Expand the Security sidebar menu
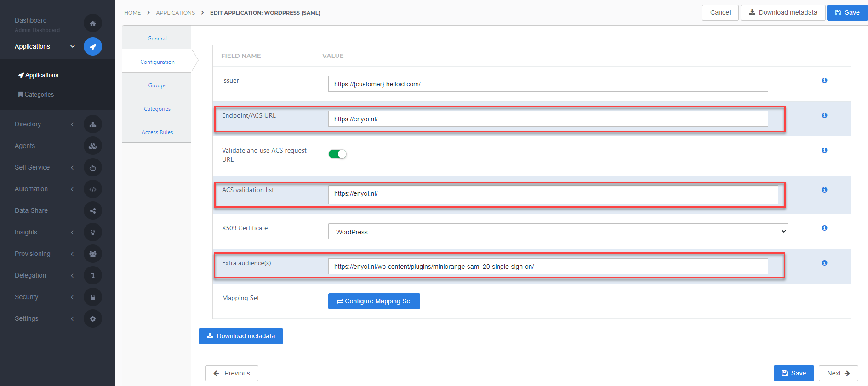The image size is (868, 386). [72, 297]
